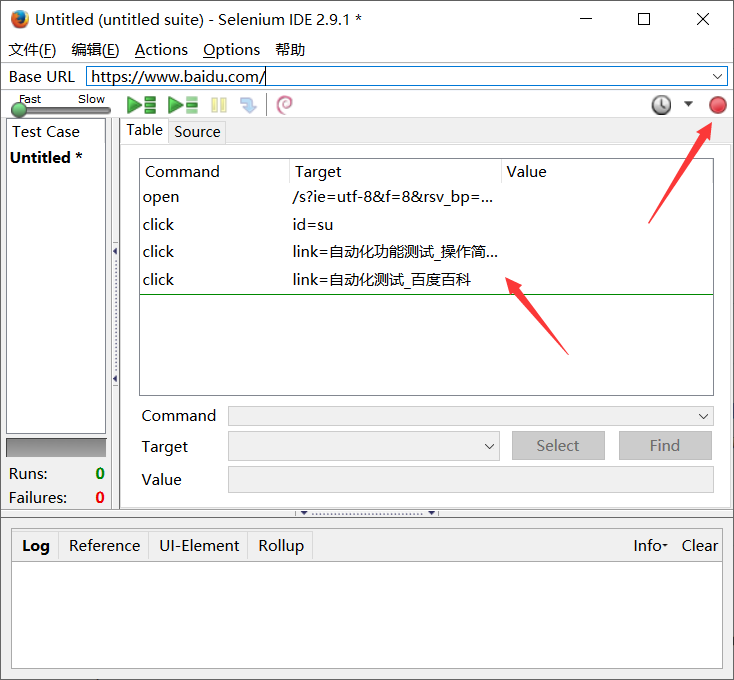Click into the Value input field
The image size is (734, 680).
pyautogui.click(x=470, y=479)
